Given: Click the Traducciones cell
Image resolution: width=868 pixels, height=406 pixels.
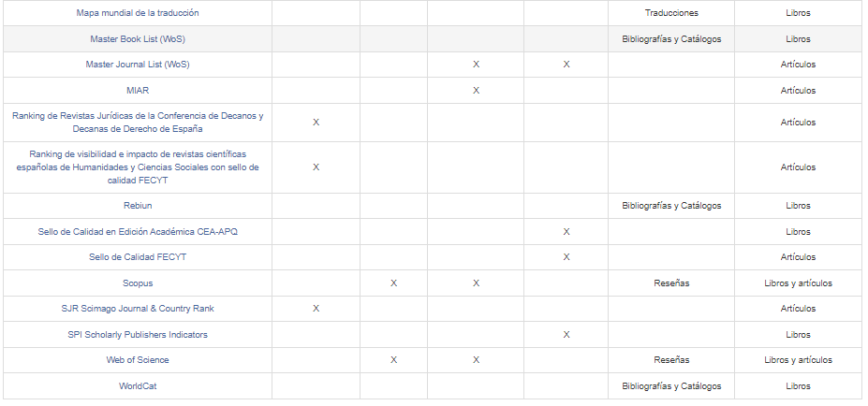Looking at the screenshot, I should [671, 13].
